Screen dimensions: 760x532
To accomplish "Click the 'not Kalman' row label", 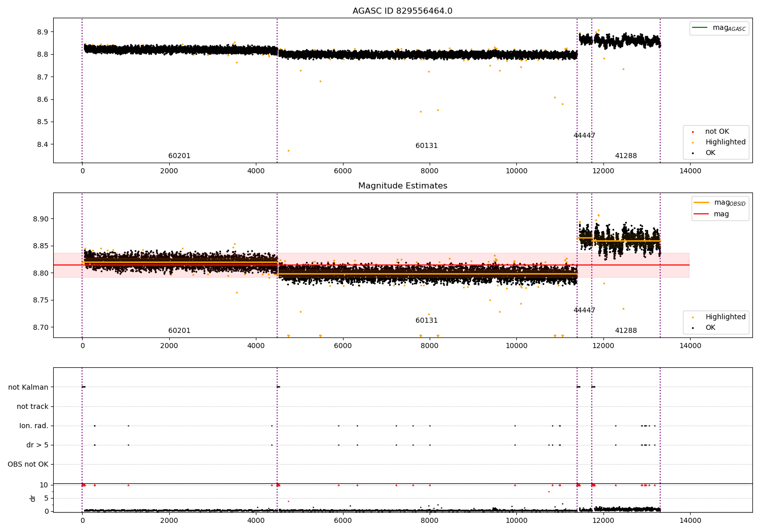I will tap(28, 387).
